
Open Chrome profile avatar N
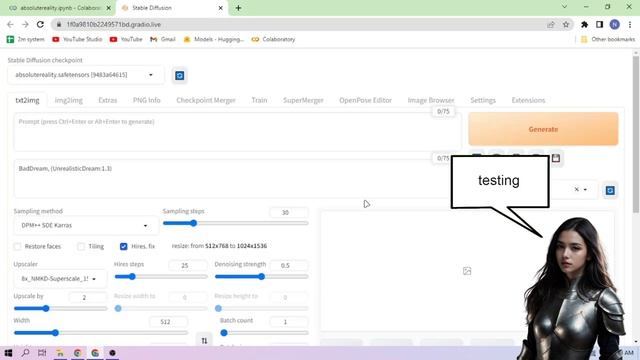614,24
